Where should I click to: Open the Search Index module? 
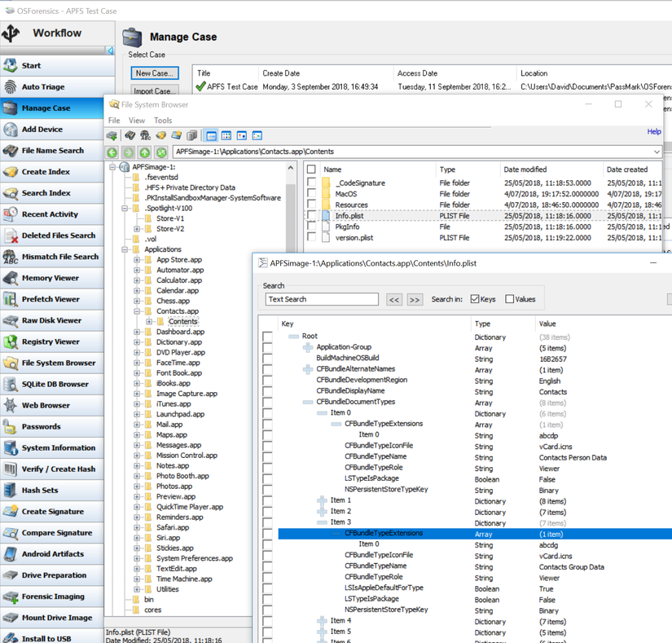point(52,193)
